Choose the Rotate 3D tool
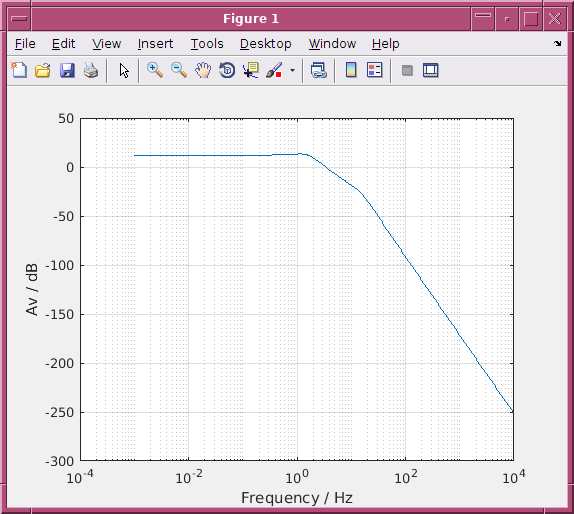574x514 pixels. coord(227,70)
